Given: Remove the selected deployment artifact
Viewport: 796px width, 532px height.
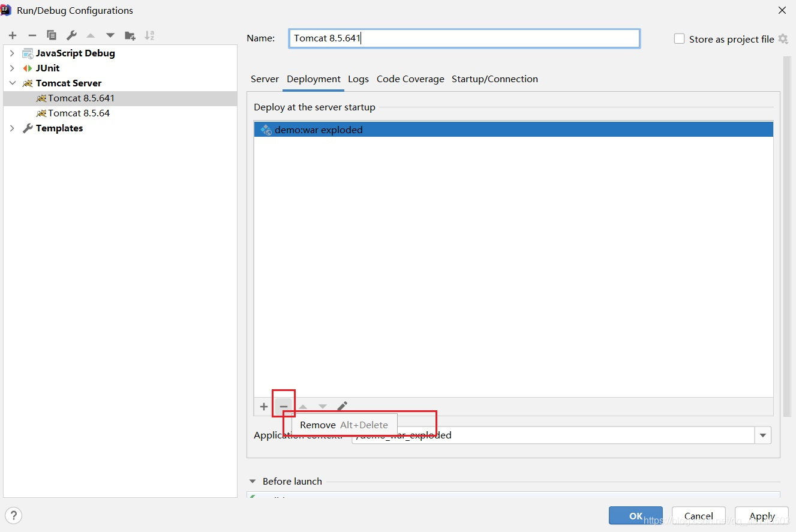Looking at the screenshot, I should [284, 407].
